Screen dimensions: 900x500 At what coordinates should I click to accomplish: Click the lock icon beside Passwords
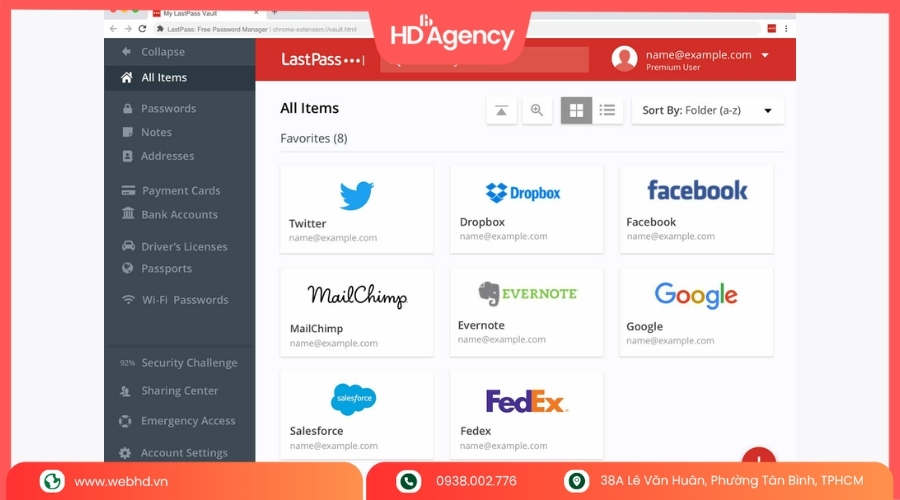[x=127, y=108]
